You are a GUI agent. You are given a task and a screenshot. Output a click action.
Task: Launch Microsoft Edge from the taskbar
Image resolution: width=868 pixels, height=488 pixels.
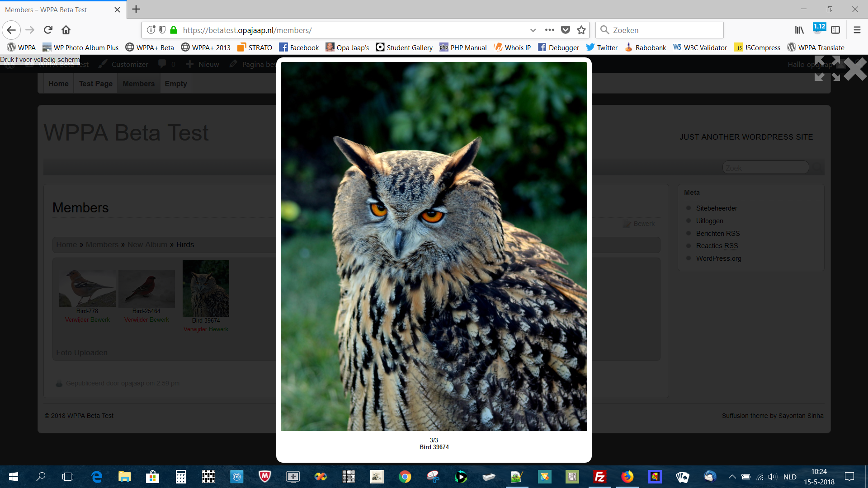tap(97, 477)
